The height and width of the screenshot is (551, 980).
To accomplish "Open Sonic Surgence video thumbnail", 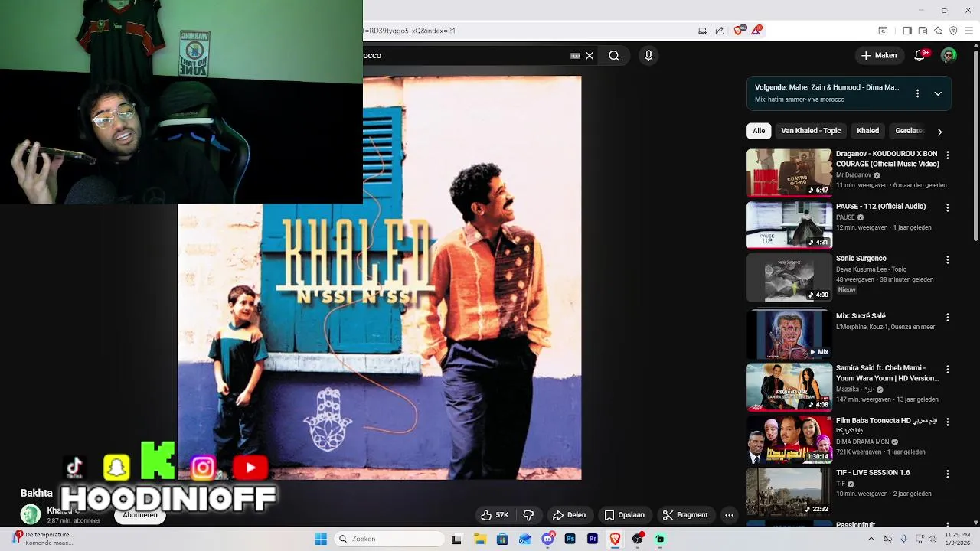I will (789, 277).
